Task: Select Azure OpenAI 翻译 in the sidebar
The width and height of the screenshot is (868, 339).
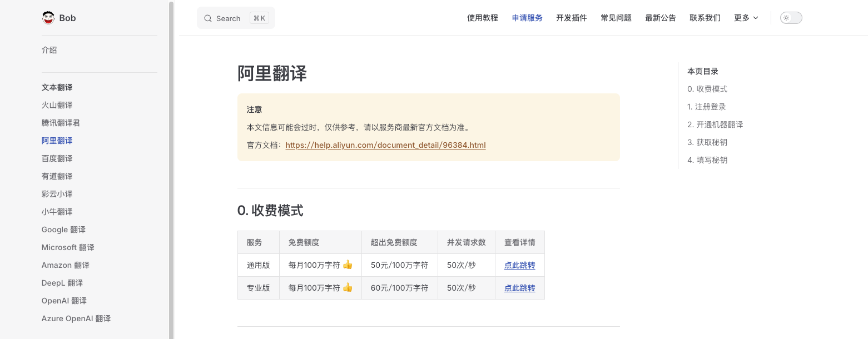Action: [x=76, y=318]
